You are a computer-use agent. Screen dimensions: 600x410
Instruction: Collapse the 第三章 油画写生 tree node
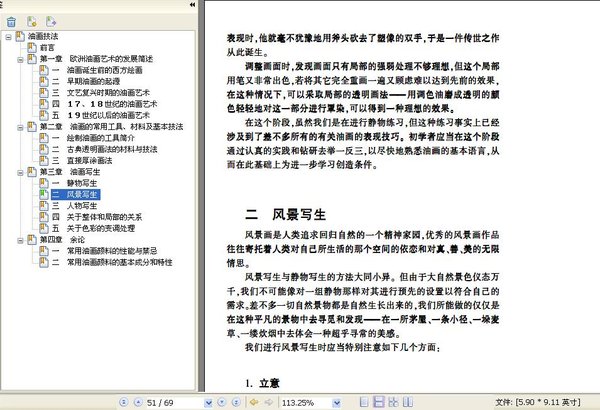pos(20,173)
